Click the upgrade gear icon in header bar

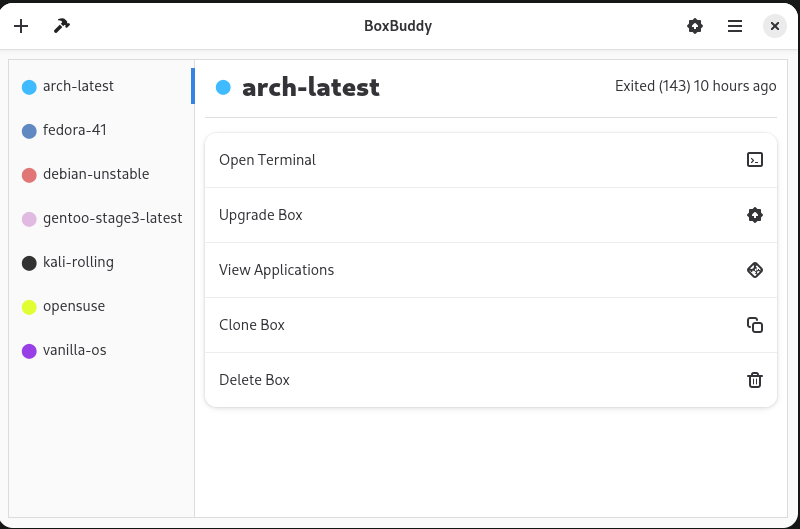[x=695, y=26]
